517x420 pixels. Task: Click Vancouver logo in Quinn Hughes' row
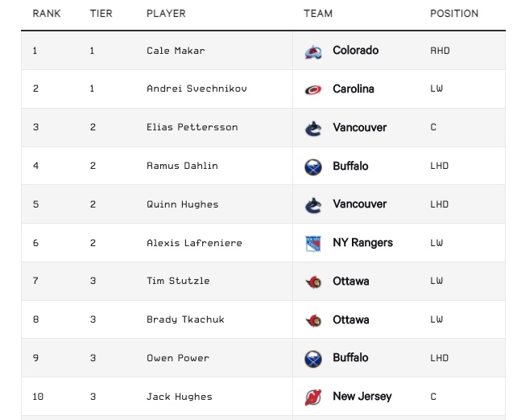[313, 204]
